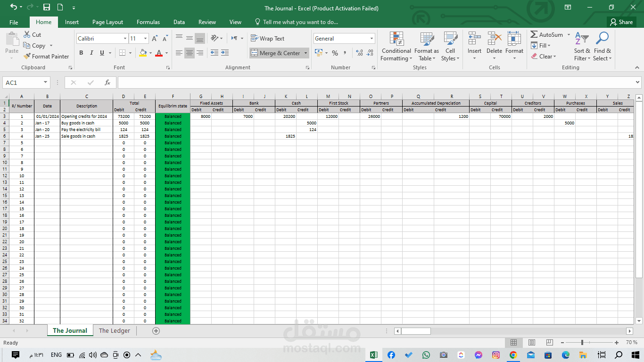Increase font size with larger A icon
The height and width of the screenshot is (362, 644).
tap(155, 39)
